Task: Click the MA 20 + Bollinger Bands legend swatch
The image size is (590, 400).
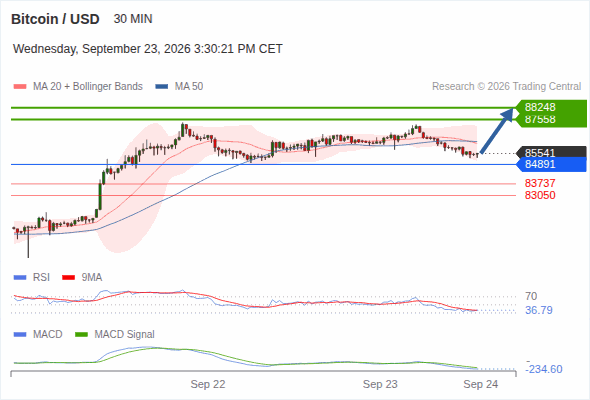Action: pos(20,87)
